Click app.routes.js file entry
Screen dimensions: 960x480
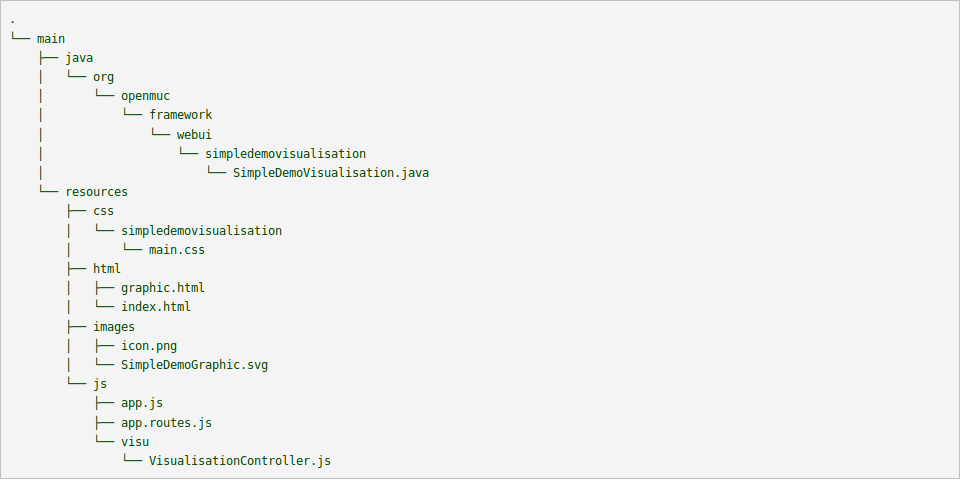166,423
